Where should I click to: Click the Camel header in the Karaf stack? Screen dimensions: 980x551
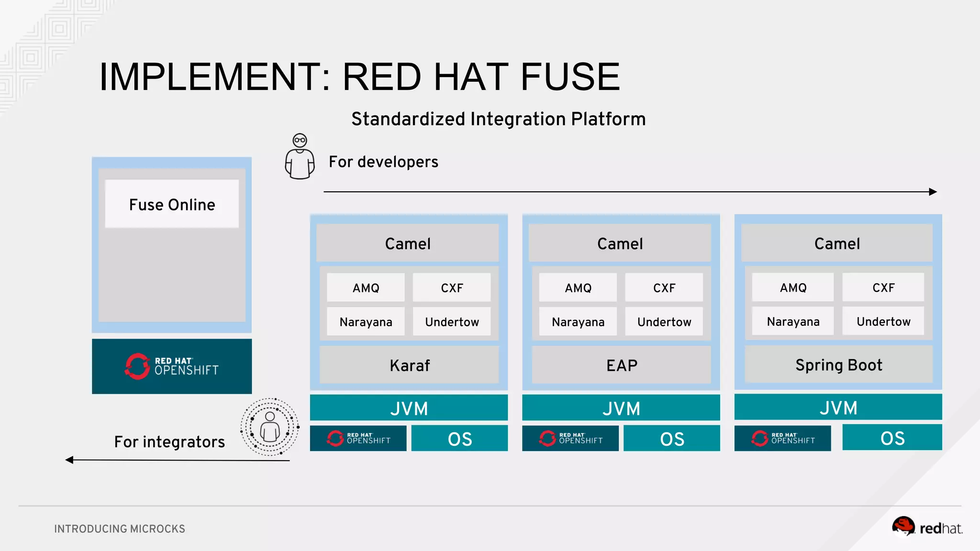click(x=408, y=243)
